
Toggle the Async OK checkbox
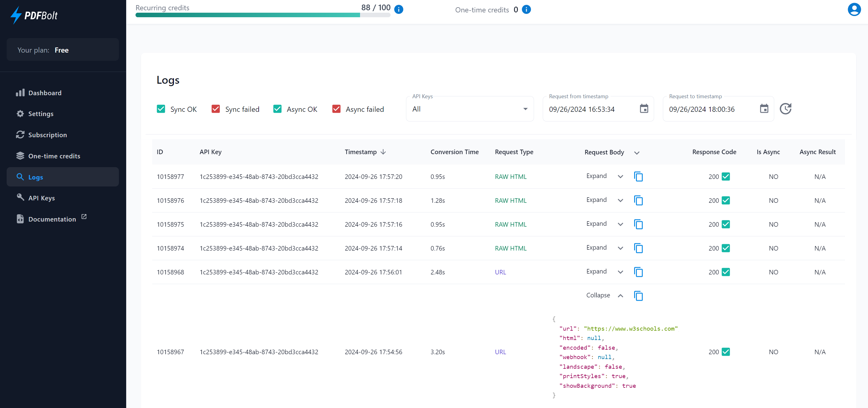coord(277,109)
